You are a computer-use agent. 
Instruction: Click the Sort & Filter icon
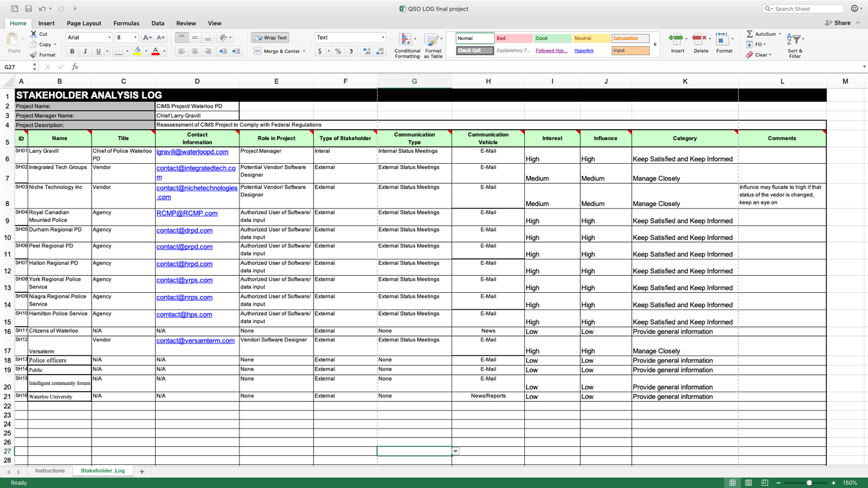click(x=794, y=40)
